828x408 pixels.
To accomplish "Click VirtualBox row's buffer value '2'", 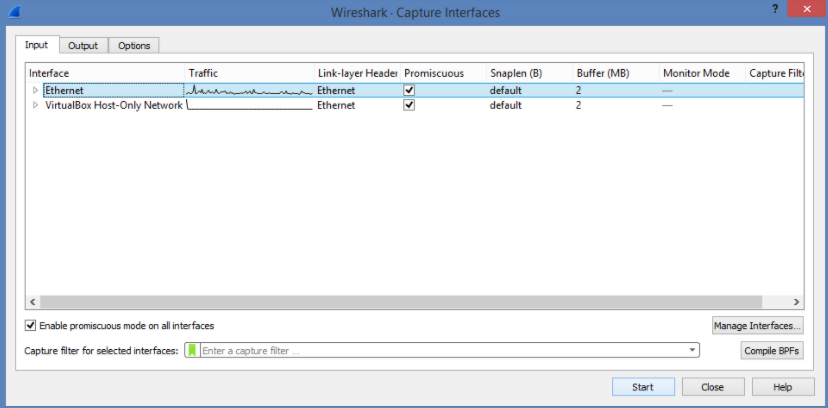I will point(579,105).
